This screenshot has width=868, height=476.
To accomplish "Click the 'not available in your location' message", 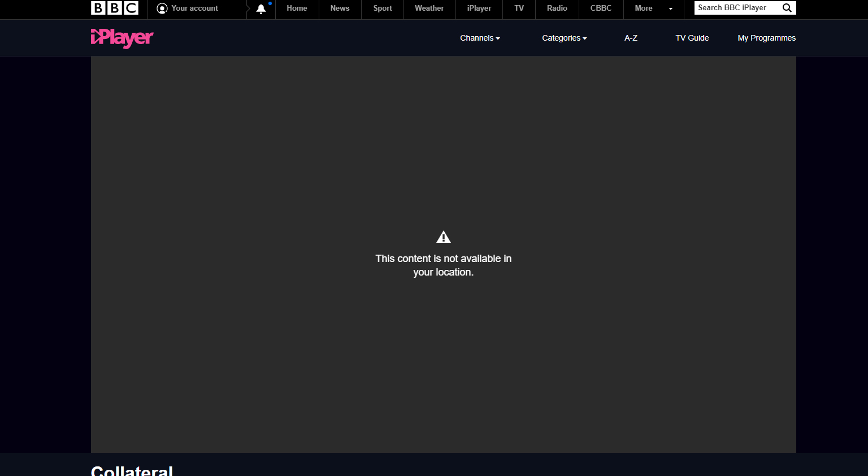I will pyautogui.click(x=444, y=265).
